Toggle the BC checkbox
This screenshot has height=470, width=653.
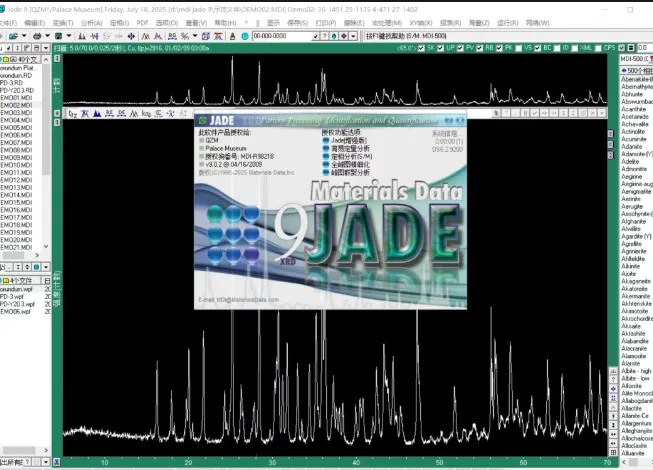click(538, 48)
